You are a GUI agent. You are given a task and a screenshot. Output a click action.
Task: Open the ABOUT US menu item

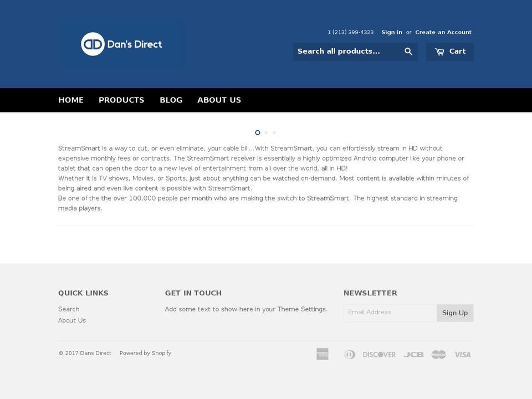click(219, 100)
